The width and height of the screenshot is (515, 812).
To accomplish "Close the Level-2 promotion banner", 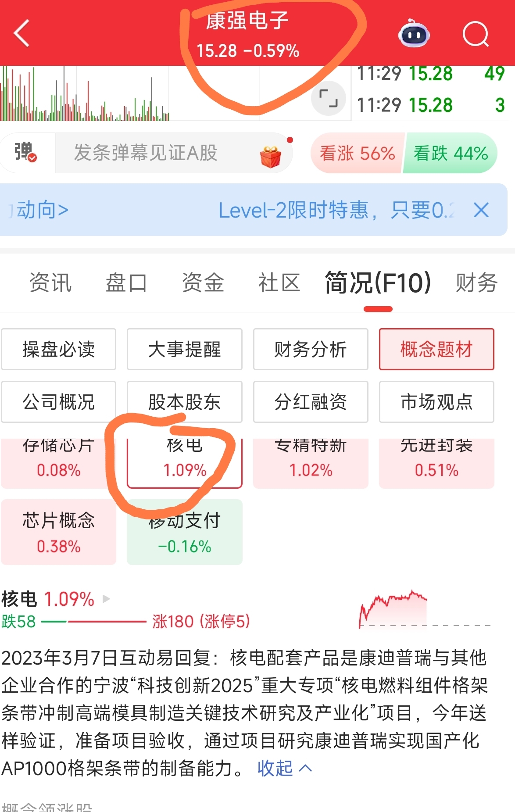I will tap(481, 210).
